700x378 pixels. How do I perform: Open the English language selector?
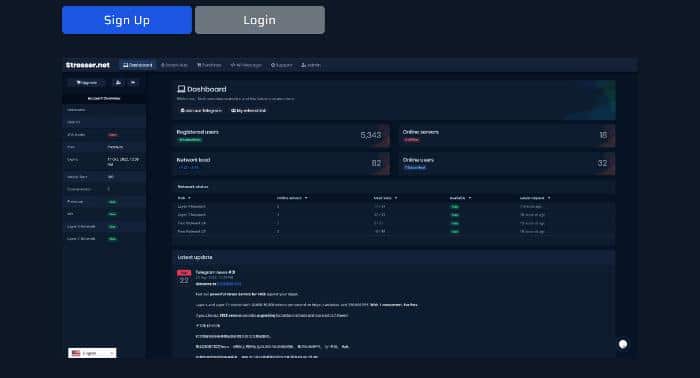(92, 353)
